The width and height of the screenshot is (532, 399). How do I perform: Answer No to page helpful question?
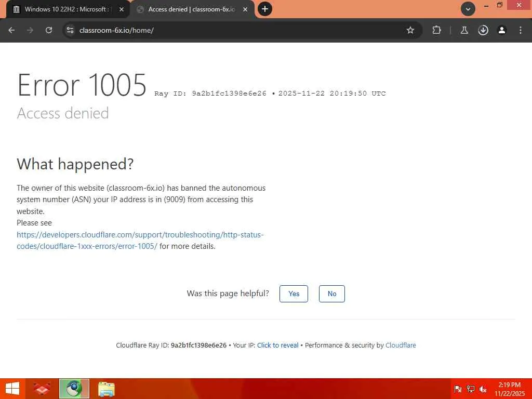pyautogui.click(x=332, y=294)
